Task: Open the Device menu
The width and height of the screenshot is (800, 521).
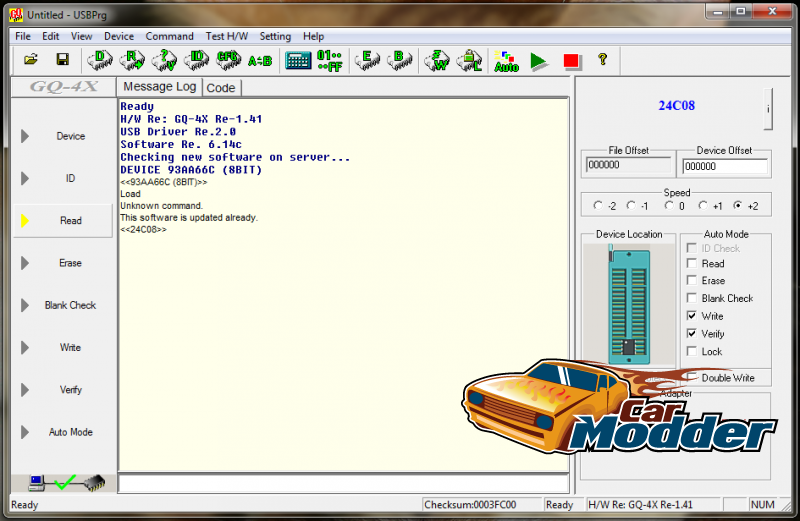Action: [x=119, y=36]
